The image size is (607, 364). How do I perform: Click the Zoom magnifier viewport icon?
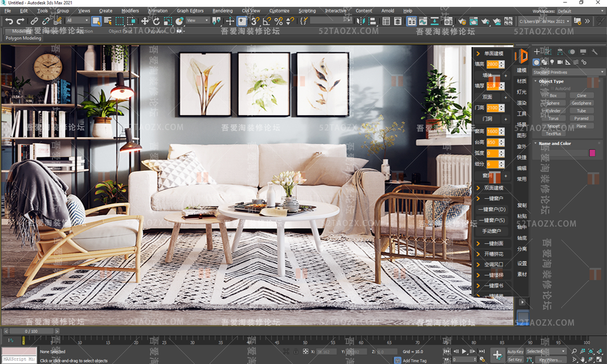point(574,351)
